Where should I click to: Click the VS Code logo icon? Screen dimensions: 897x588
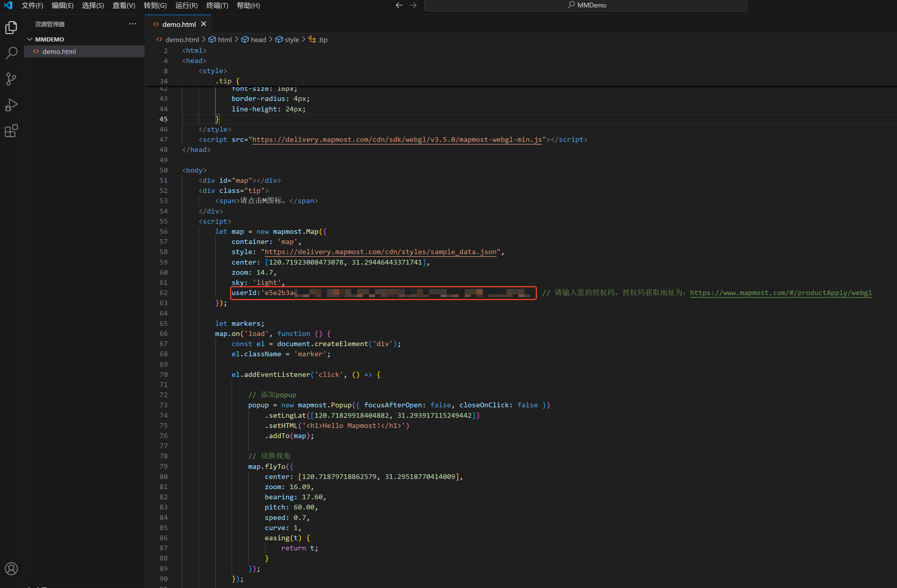click(x=8, y=5)
